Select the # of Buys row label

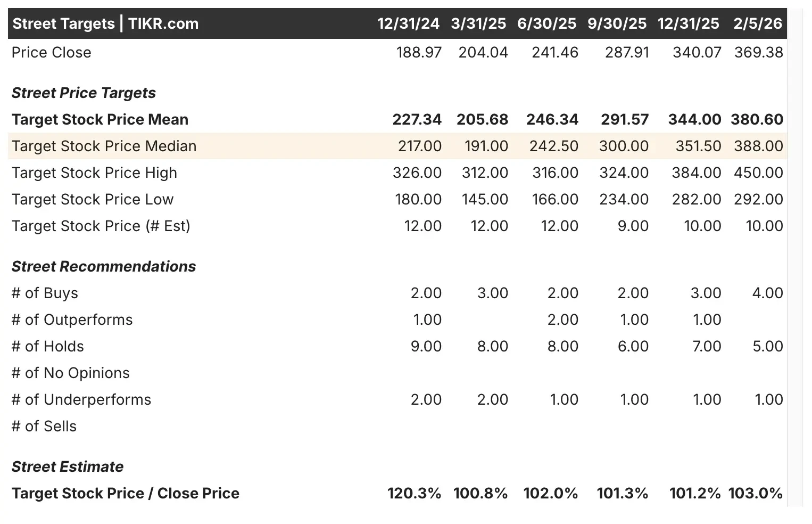tap(45, 293)
